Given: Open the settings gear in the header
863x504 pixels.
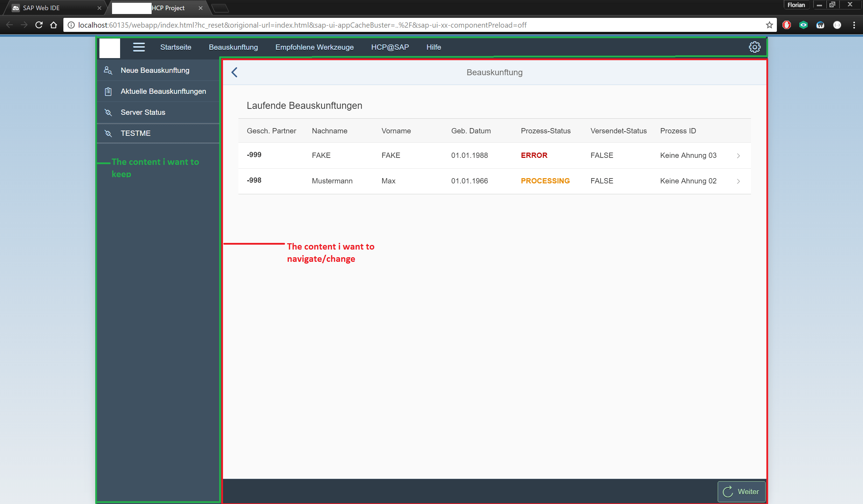Looking at the screenshot, I should pyautogui.click(x=755, y=47).
